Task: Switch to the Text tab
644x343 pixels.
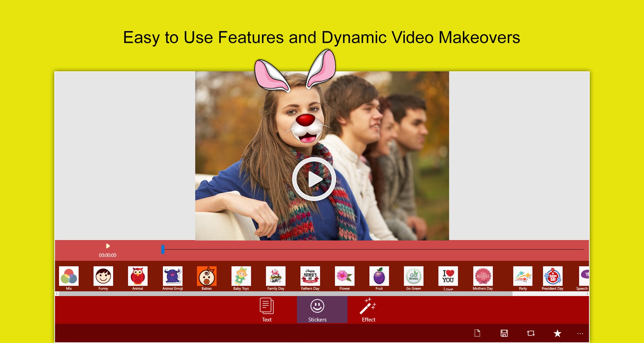Action: click(x=267, y=310)
